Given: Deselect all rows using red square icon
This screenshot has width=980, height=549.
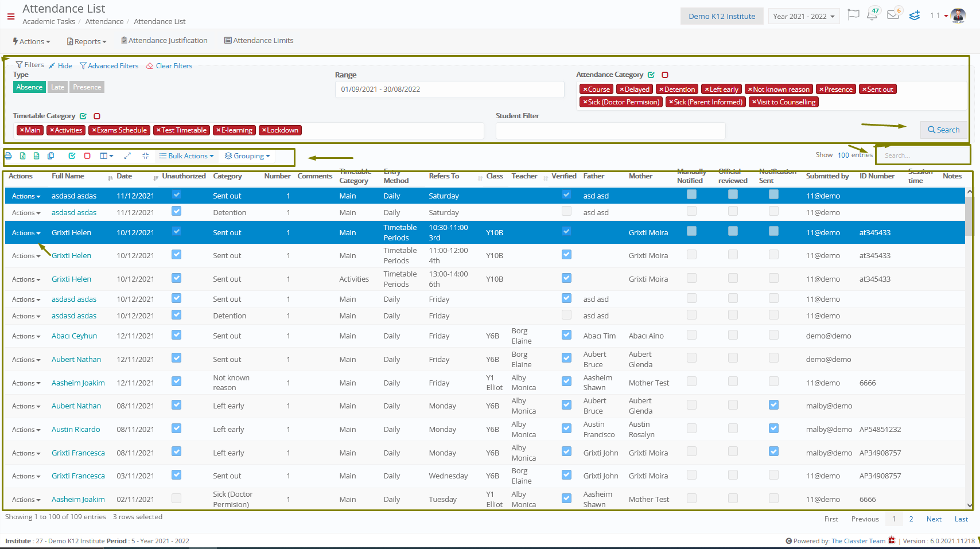Looking at the screenshot, I should (87, 156).
